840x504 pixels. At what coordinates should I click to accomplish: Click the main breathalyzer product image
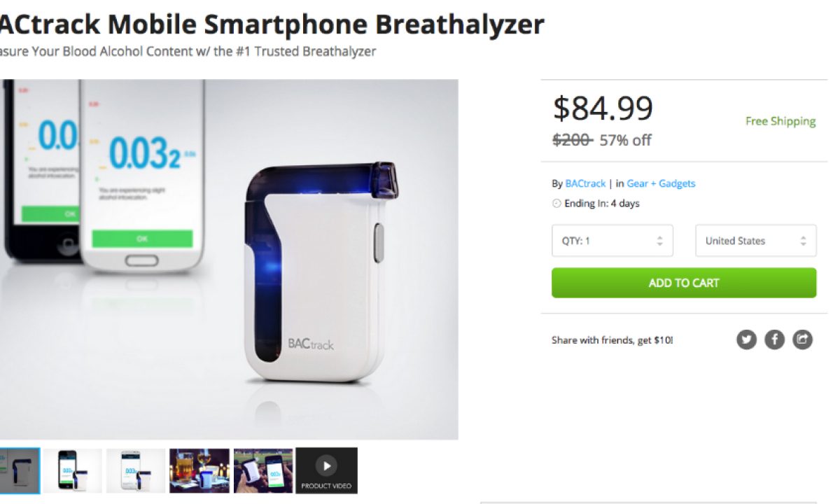click(229, 259)
